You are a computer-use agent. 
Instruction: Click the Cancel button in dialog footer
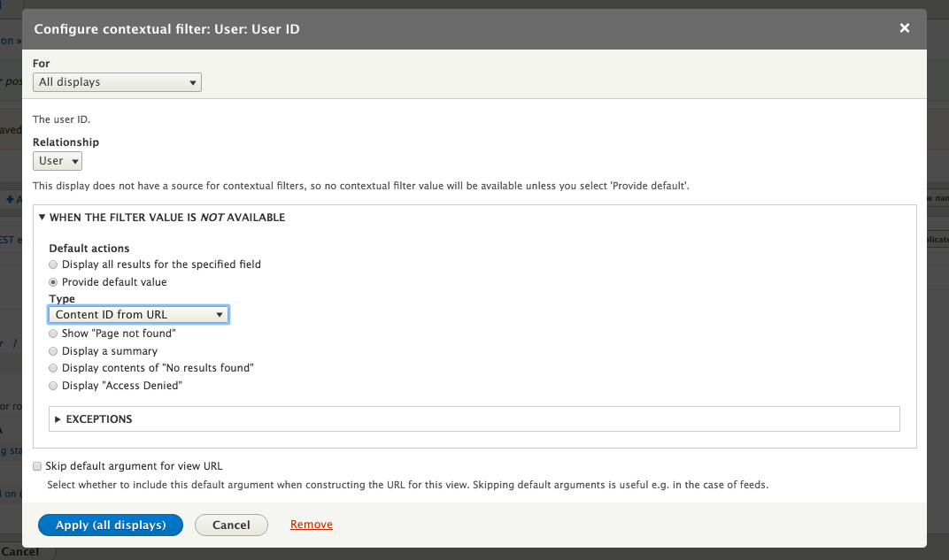231,525
